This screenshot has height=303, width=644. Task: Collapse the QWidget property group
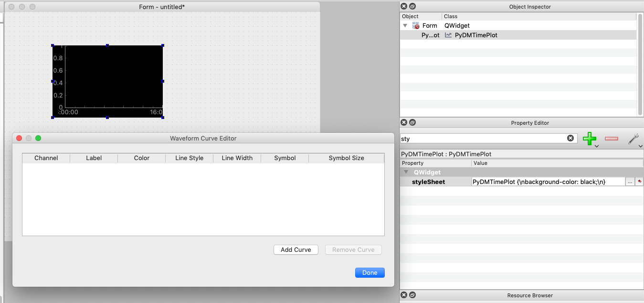(406, 172)
